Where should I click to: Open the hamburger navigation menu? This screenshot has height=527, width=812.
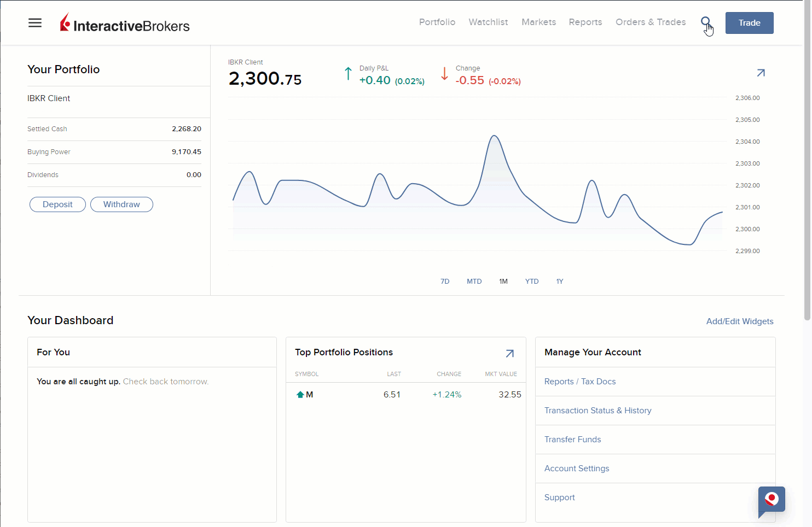35,23
